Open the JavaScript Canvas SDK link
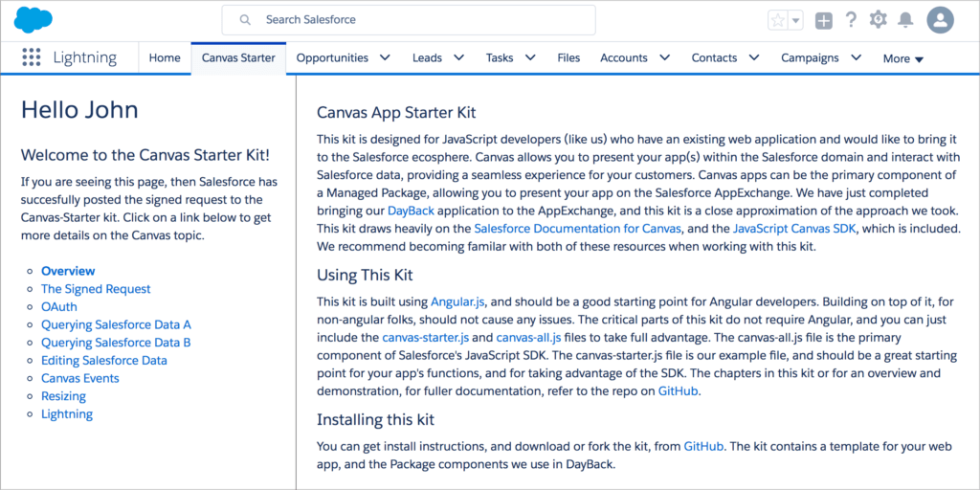Viewport: 980px width, 490px height. click(x=795, y=229)
